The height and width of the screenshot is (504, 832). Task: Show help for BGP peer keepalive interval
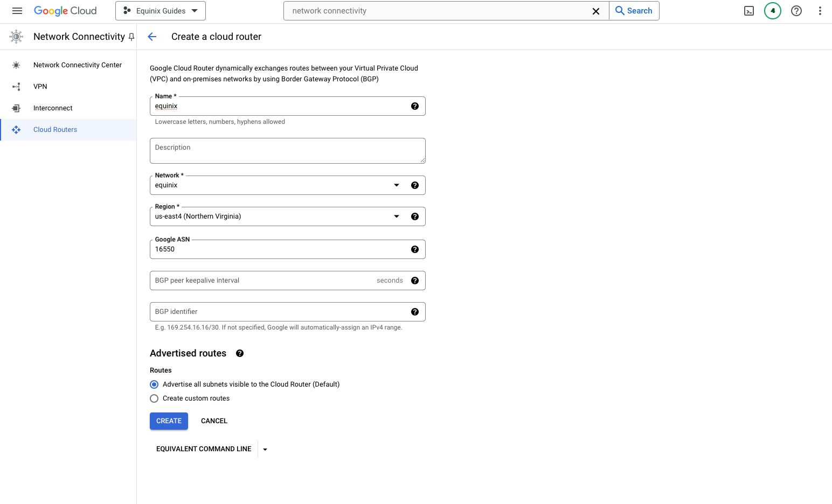point(415,281)
